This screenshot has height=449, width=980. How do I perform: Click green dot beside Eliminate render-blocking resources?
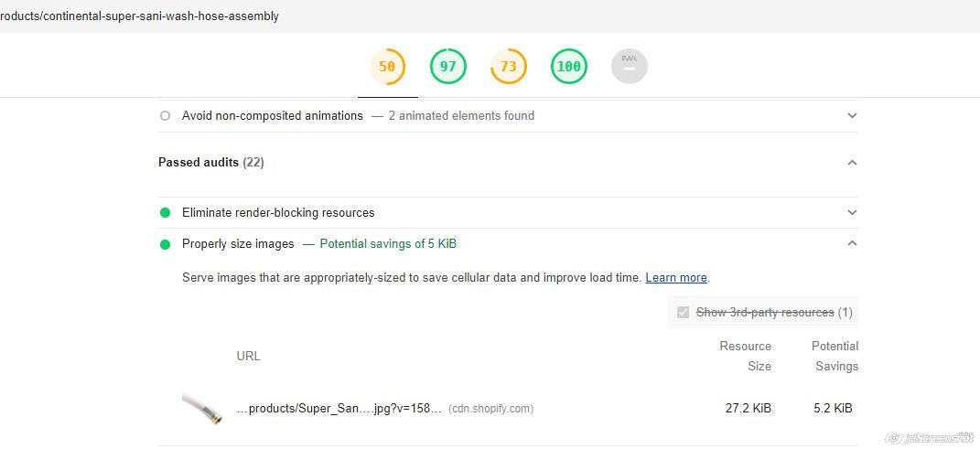click(x=166, y=213)
